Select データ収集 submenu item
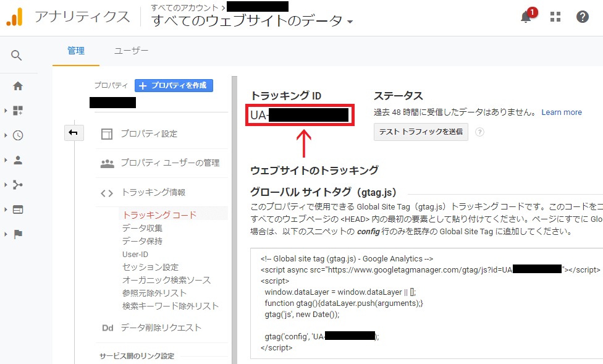The height and width of the screenshot is (364, 603). [142, 228]
